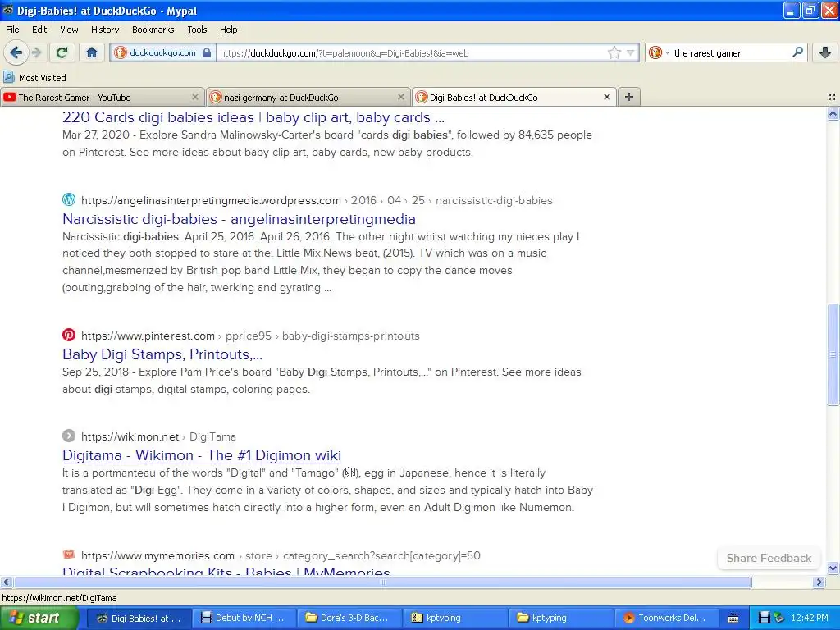Go back with the back arrow button

16,52
